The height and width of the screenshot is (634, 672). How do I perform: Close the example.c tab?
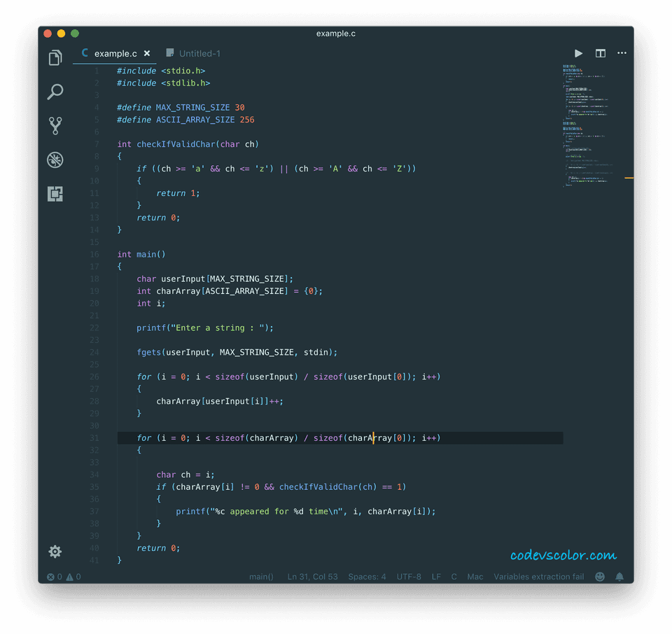tap(147, 53)
